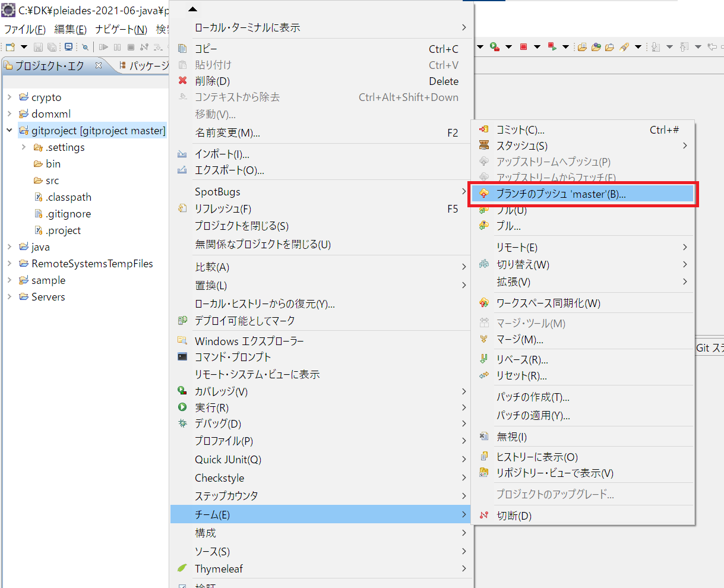The image size is (724, 588).
Task: Switch to the パッケージ explorer tab
Action: (144, 65)
